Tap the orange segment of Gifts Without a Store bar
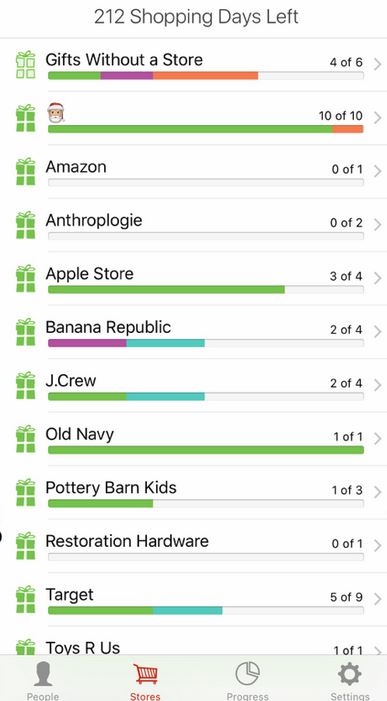387x701 pixels. click(206, 76)
